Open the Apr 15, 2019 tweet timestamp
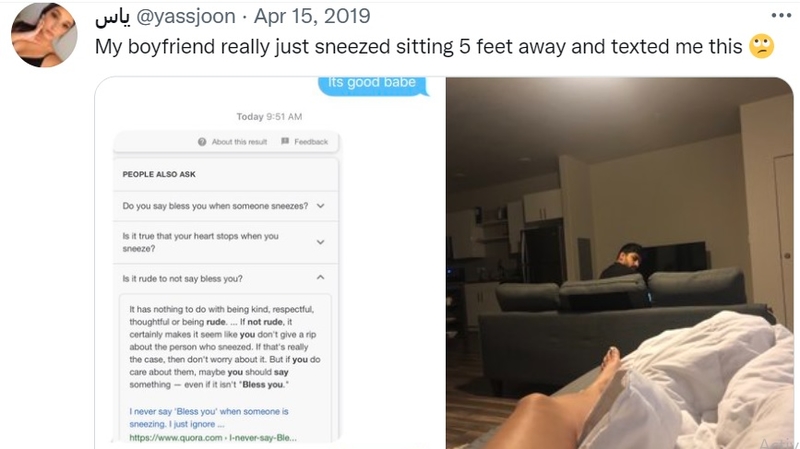Viewport: 800px width, 449px height. tap(312, 16)
